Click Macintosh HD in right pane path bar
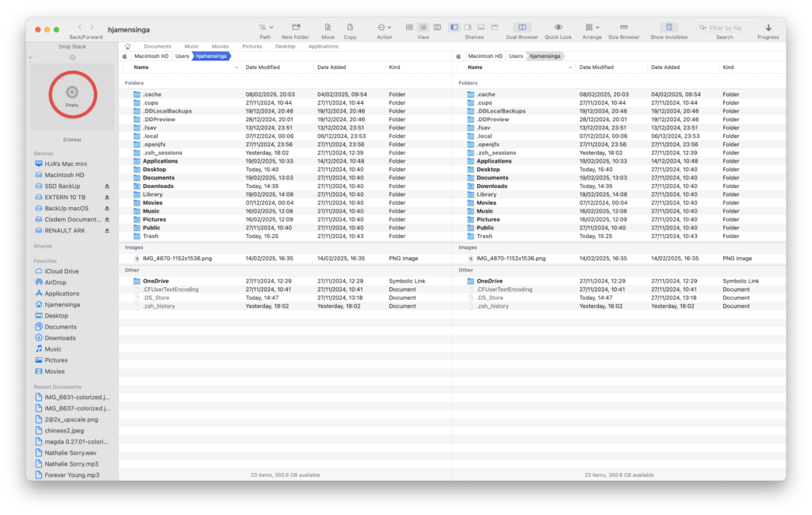This screenshot has height=515, width=812. tap(485, 56)
